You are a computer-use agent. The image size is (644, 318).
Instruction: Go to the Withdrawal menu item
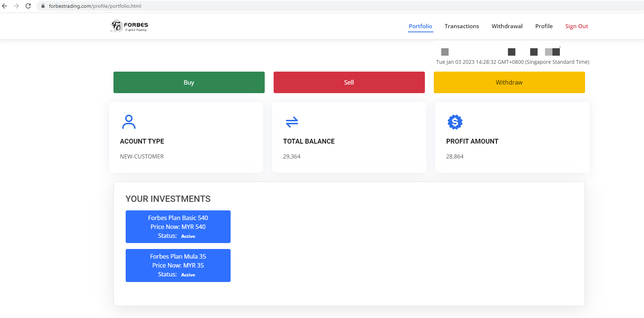(507, 26)
